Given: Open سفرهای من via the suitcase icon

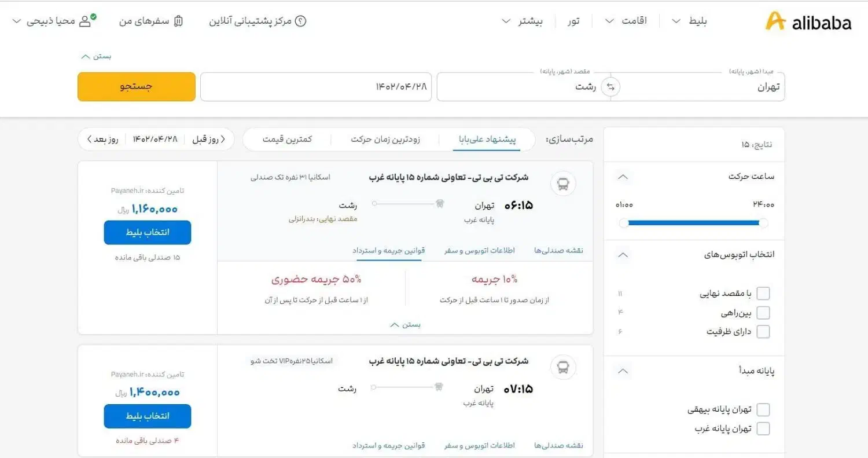Looking at the screenshot, I should pos(178,20).
